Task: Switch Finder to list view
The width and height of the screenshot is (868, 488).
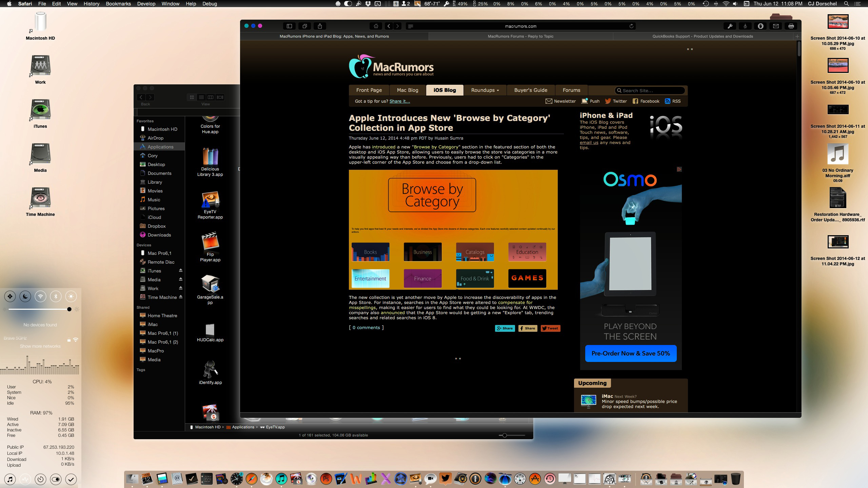Action: [x=201, y=97]
